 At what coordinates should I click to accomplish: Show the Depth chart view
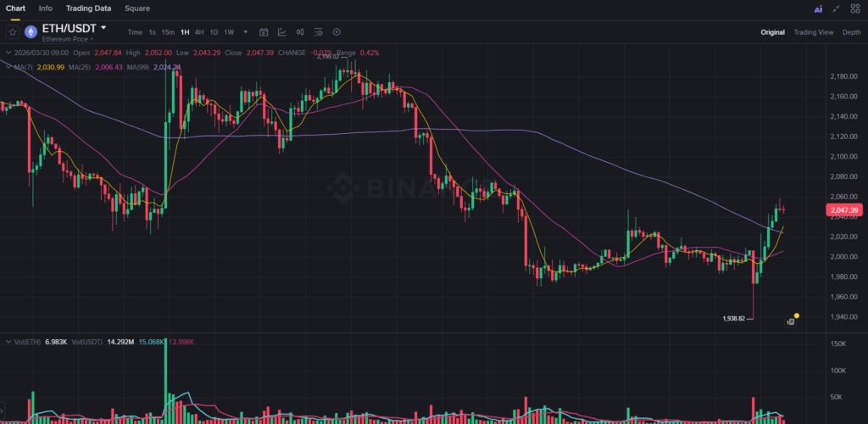tap(851, 32)
